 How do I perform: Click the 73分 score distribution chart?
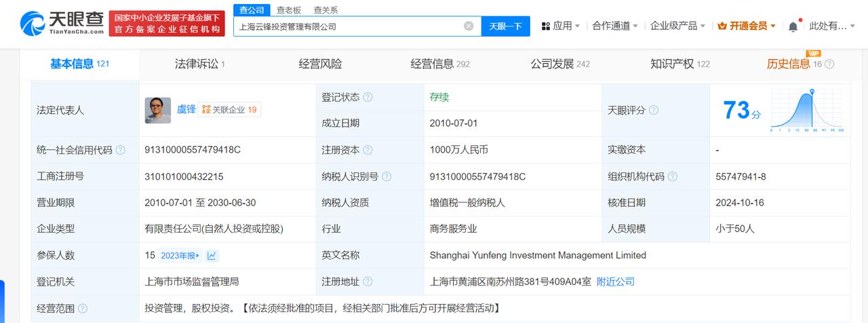click(808, 110)
